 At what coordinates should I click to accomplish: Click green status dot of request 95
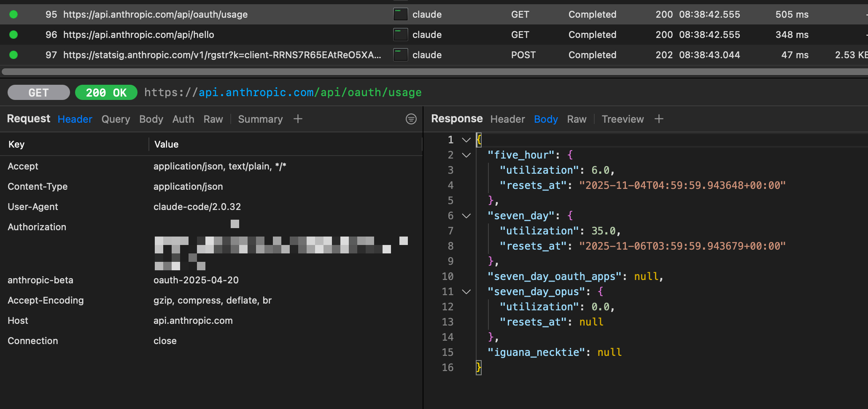(x=13, y=14)
